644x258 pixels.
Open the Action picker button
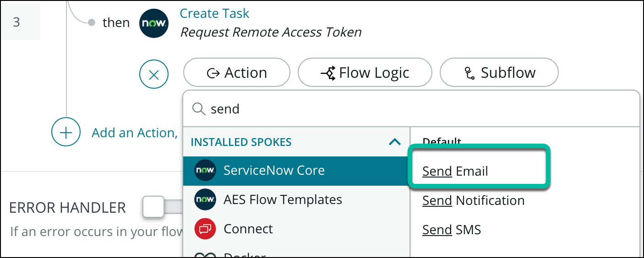tap(237, 73)
